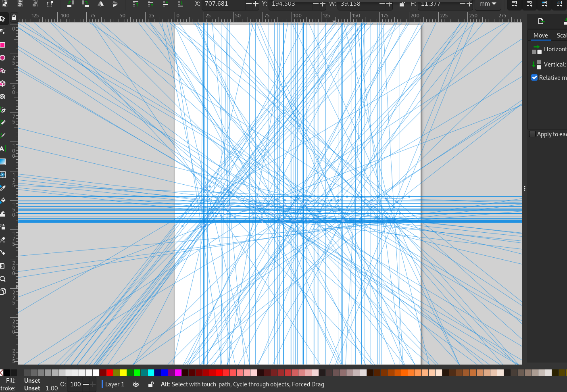Pick the yellow palette swatch
The image size is (567, 392).
click(123, 373)
